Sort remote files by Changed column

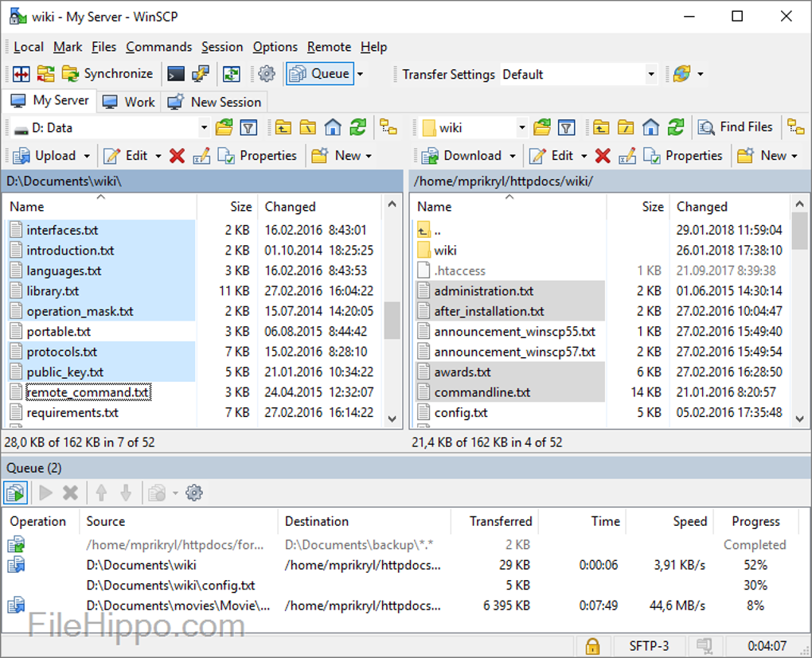pyautogui.click(x=730, y=207)
